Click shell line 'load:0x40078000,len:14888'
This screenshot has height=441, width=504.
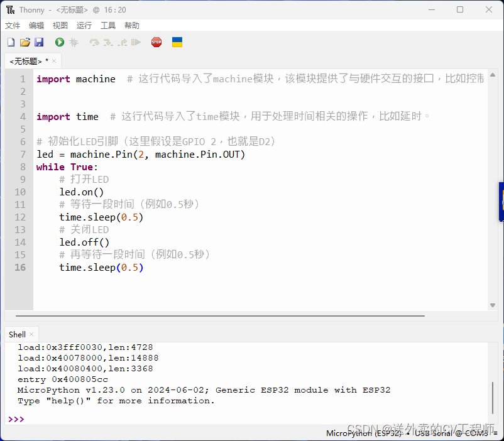point(88,358)
